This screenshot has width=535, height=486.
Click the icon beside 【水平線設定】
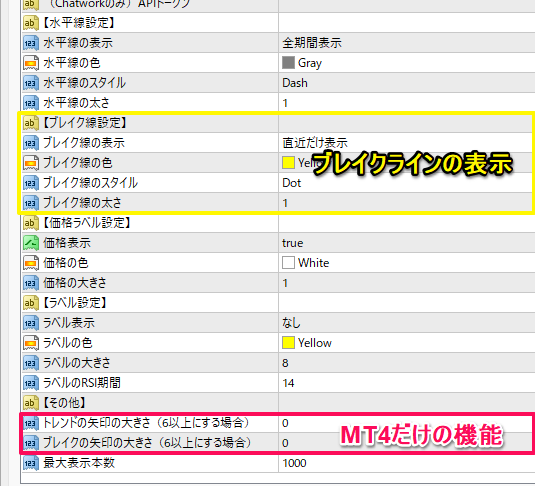coord(30,23)
